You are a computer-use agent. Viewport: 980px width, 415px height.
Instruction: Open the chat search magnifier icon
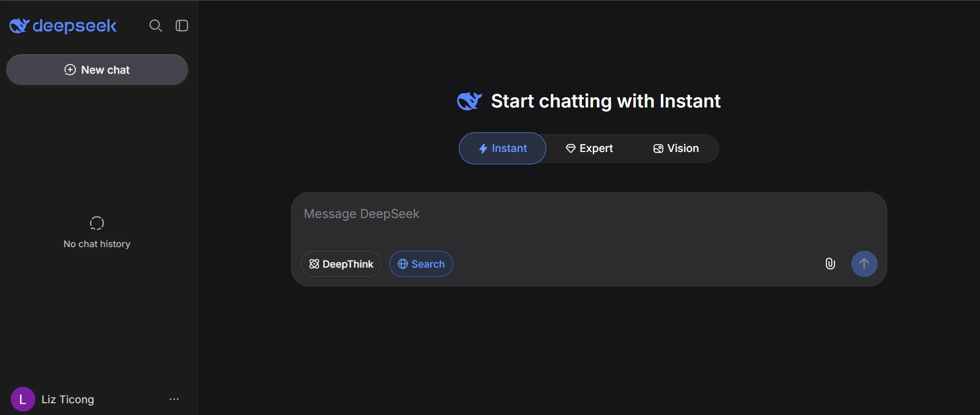[156, 26]
